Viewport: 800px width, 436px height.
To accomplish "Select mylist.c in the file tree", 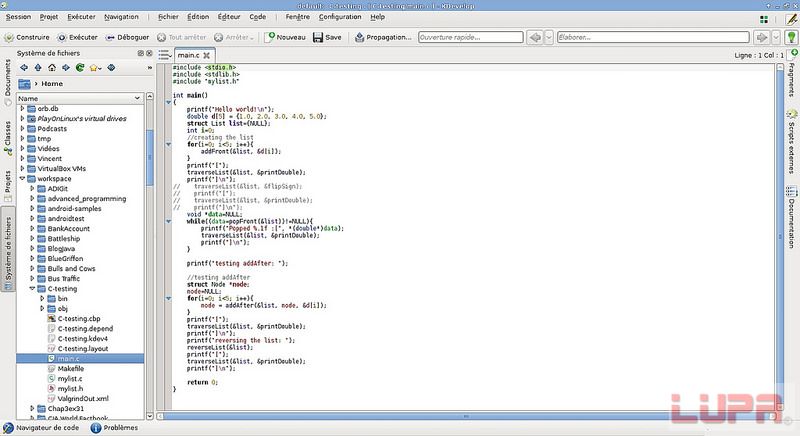I will (70, 378).
